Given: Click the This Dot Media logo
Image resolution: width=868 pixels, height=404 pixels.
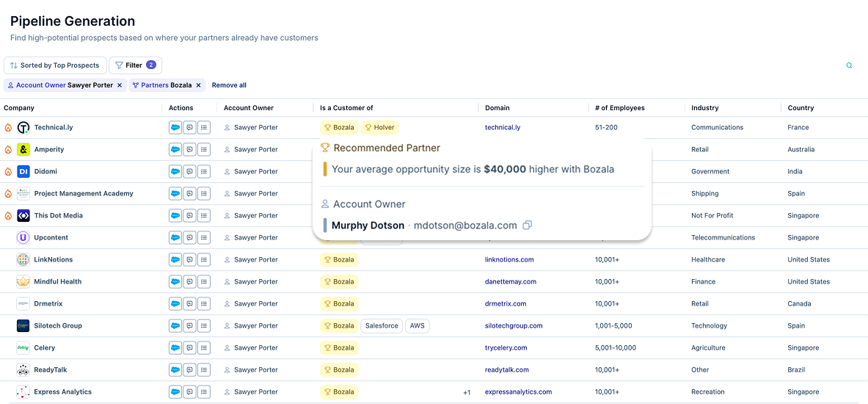Looking at the screenshot, I should click(x=23, y=215).
